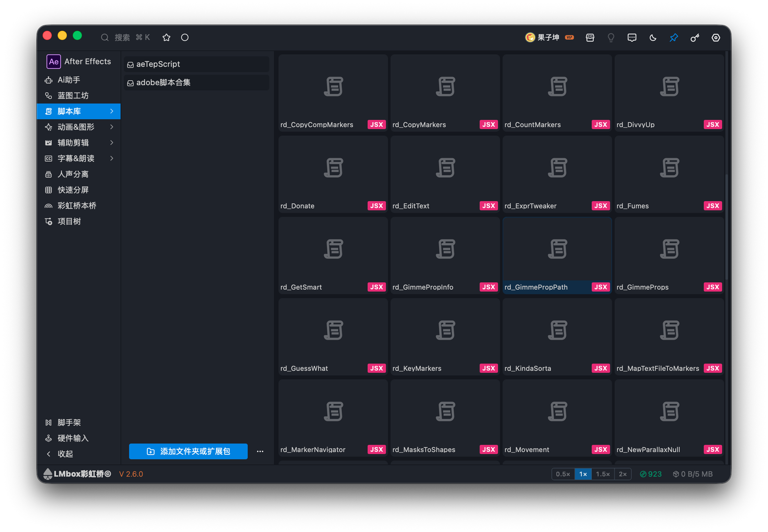Image resolution: width=768 pixels, height=532 pixels.
Task: Set zoom scale to 0.5x
Action: tap(563, 474)
